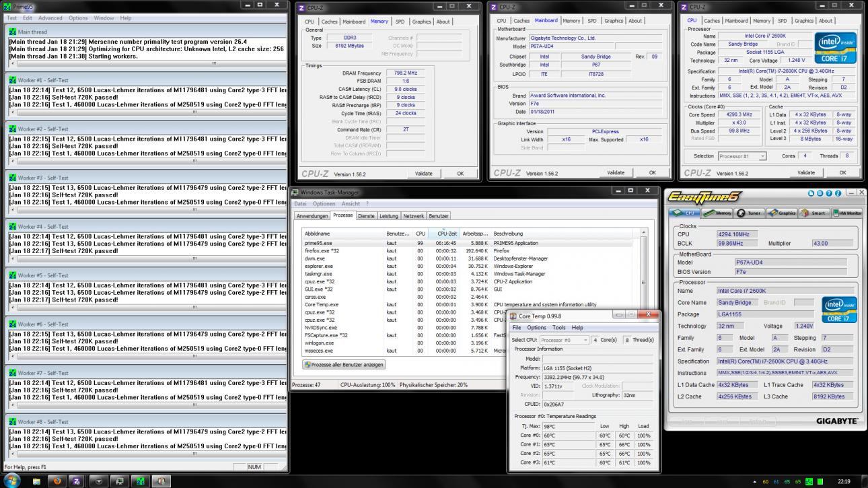Viewport: 868px width, 488px height.
Task: Sort processes by CPU-Zeit column
Action: tap(443, 234)
